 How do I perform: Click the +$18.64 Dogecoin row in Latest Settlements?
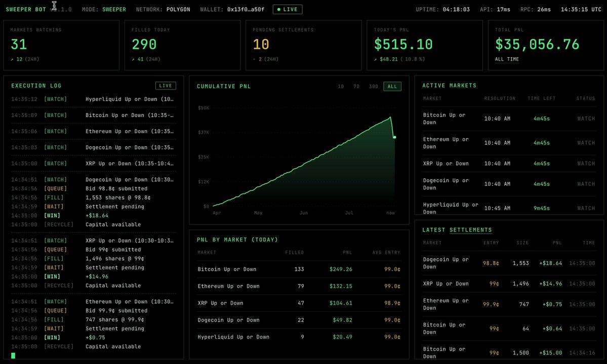(x=509, y=263)
